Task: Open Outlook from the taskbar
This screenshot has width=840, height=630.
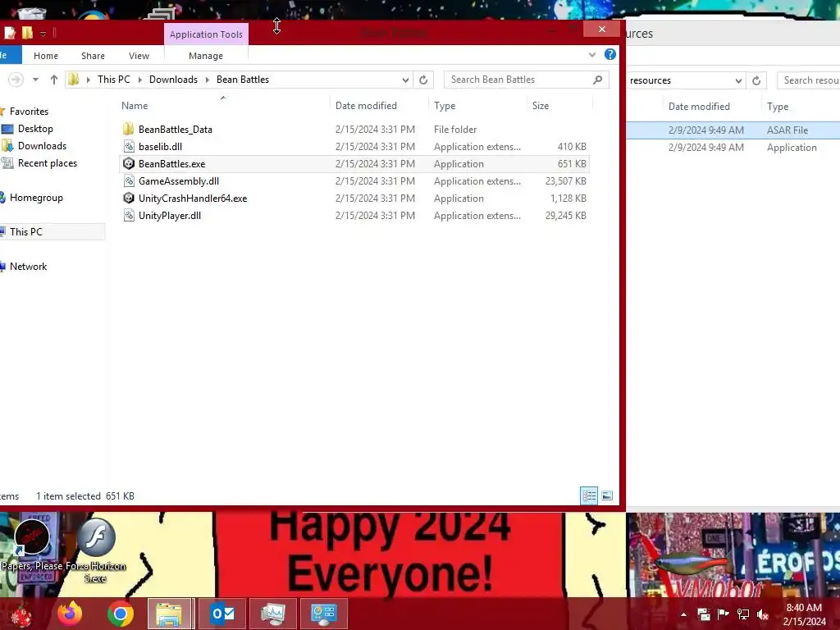Action: pyautogui.click(x=222, y=614)
